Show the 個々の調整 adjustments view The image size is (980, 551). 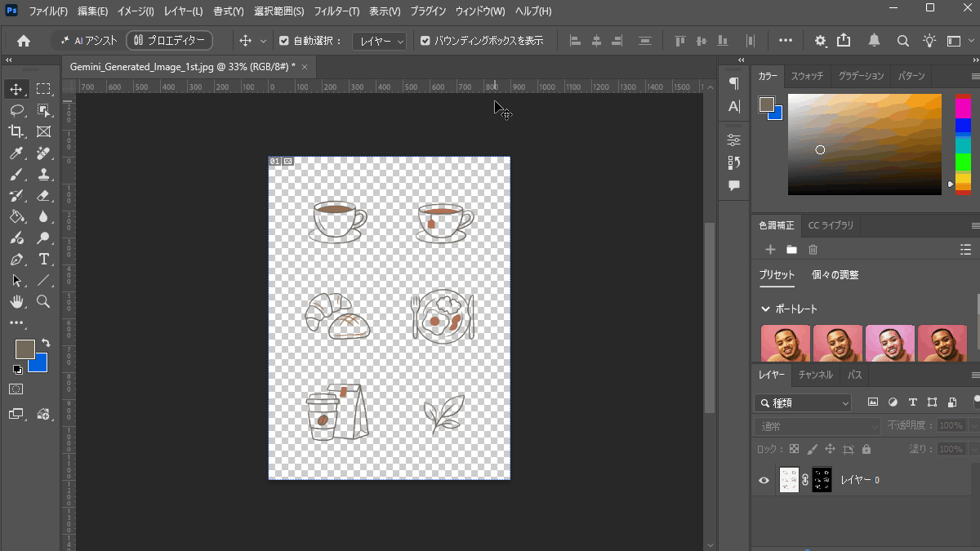click(x=835, y=275)
